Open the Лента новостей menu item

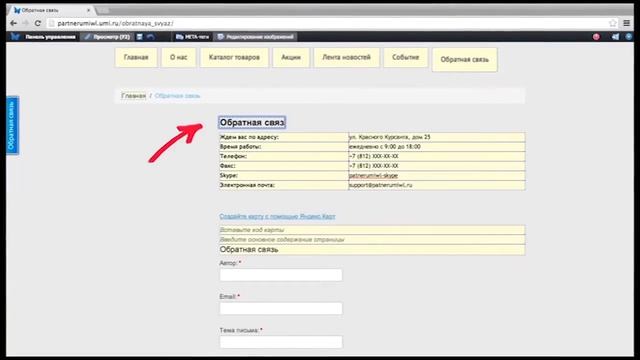[x=347, y=57]
